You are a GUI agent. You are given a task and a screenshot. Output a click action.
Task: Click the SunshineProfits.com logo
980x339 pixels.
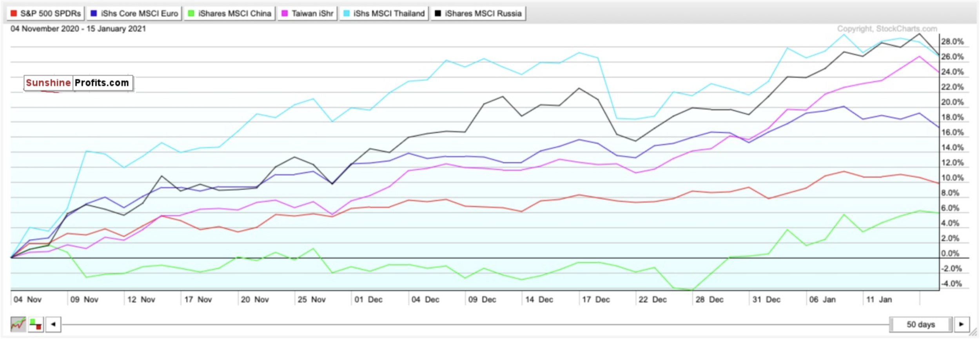click(78, 83)
